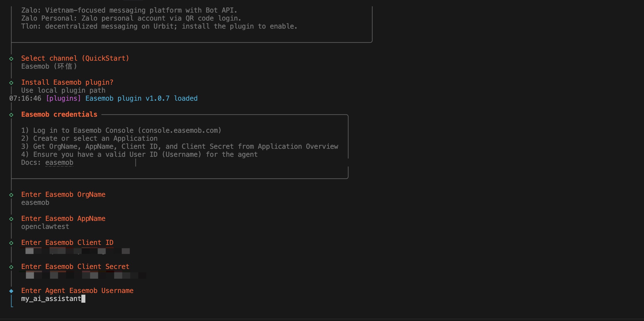Click the blurred Client ID value
This screenshot has width=644, height=321.
coord(77,251)
